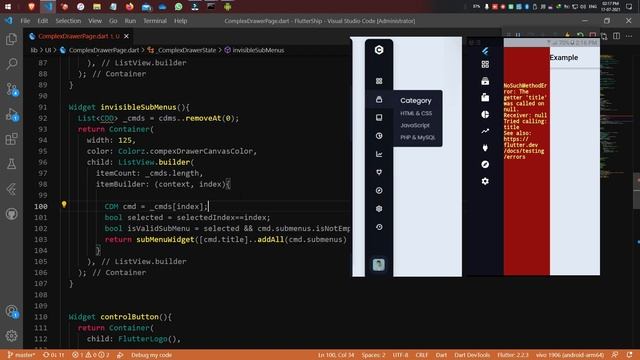The image size is (640, 360).
Task: Open Dart DevTools from status bar
Action: tap(472, 355)
